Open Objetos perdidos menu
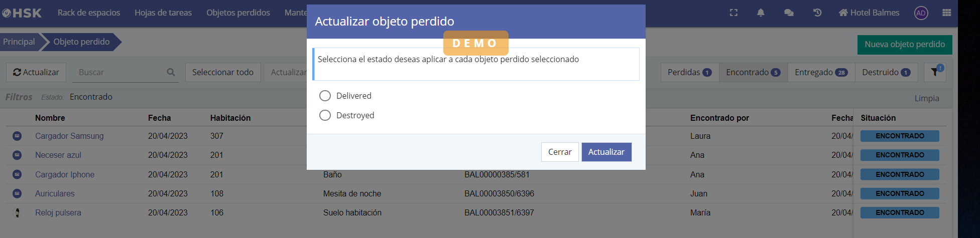The width and height of the screenshot is (980, 238). (x=238, y=13)
